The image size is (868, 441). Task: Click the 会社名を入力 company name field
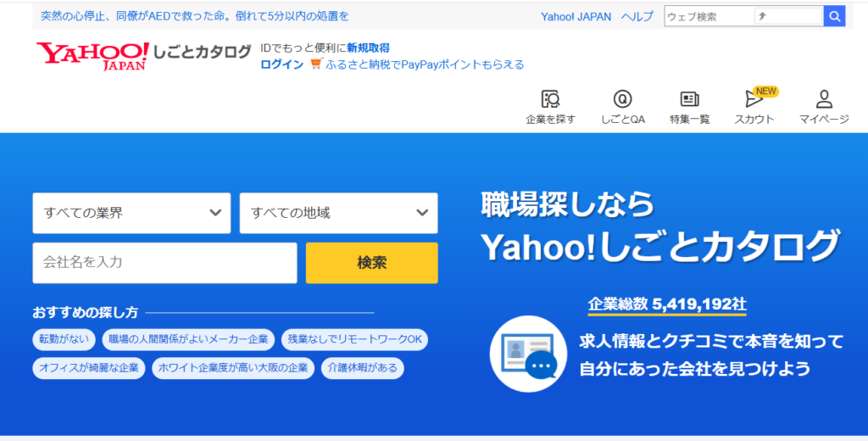(x=165, y=263)
